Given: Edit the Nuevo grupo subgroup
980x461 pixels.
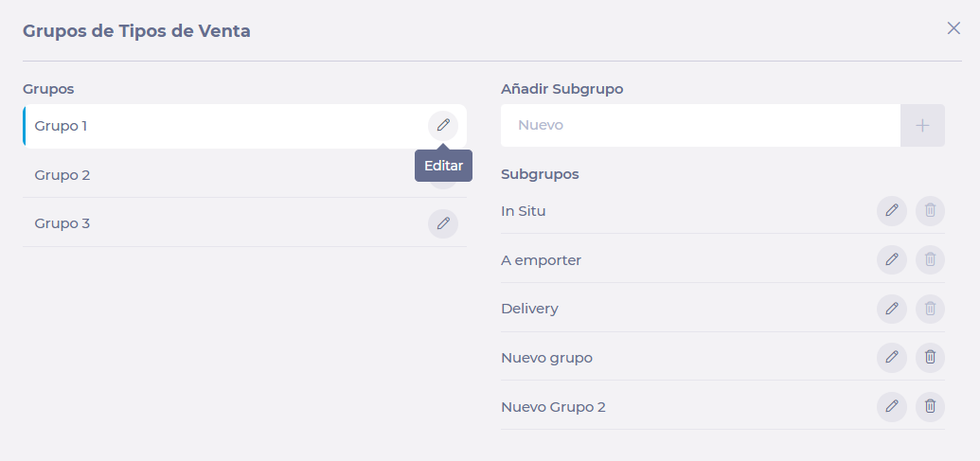Looking at the screenshot, I should pos(892,357).
